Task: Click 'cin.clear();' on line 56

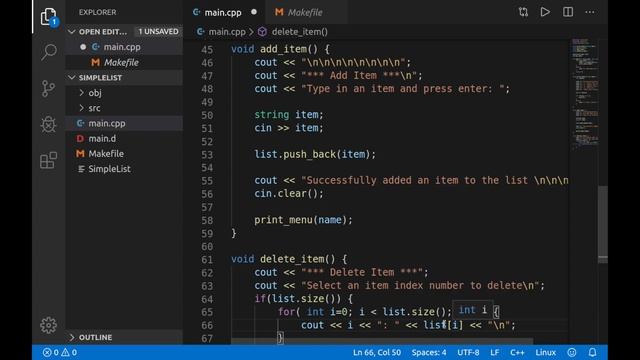Action: [x=289, y=193]
